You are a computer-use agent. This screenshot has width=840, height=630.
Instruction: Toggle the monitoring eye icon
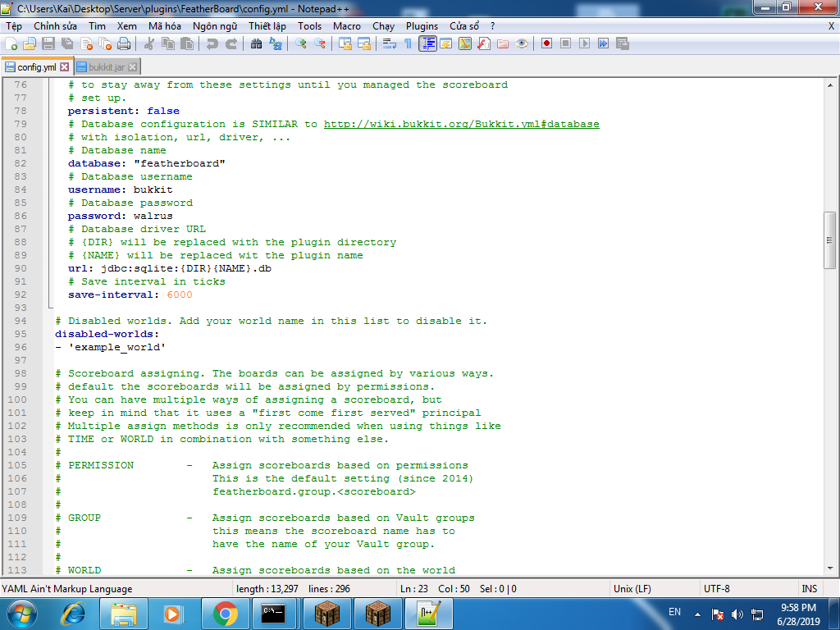(522, 44)
